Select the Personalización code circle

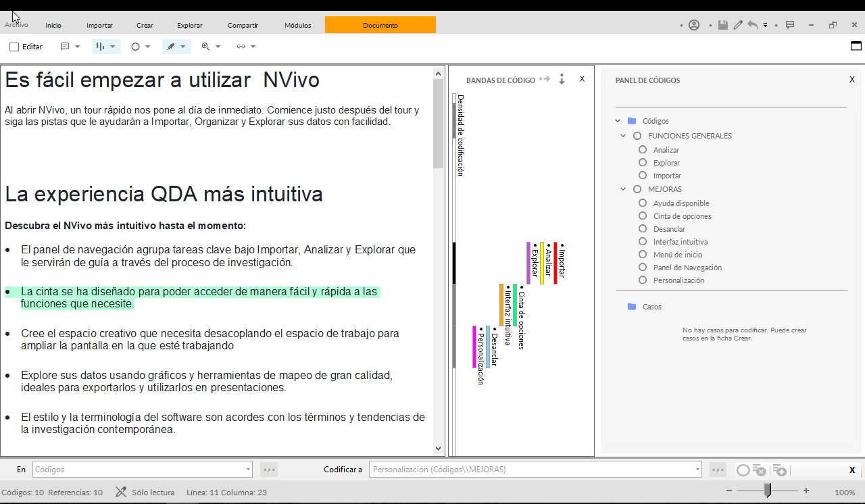643,280
